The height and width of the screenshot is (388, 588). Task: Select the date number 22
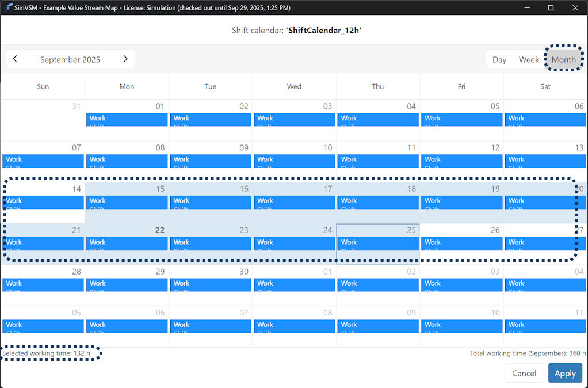click(x=160, y=230)
